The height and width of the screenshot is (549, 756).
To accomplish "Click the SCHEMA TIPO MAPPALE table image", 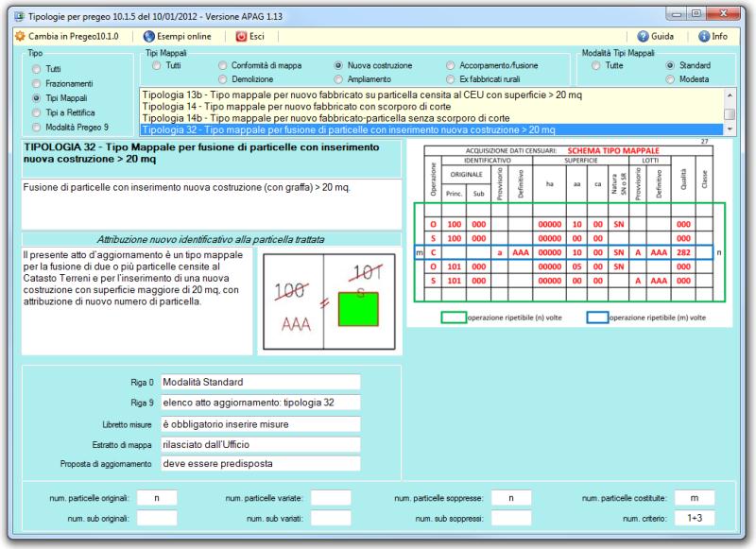I will tap(569, 233).
